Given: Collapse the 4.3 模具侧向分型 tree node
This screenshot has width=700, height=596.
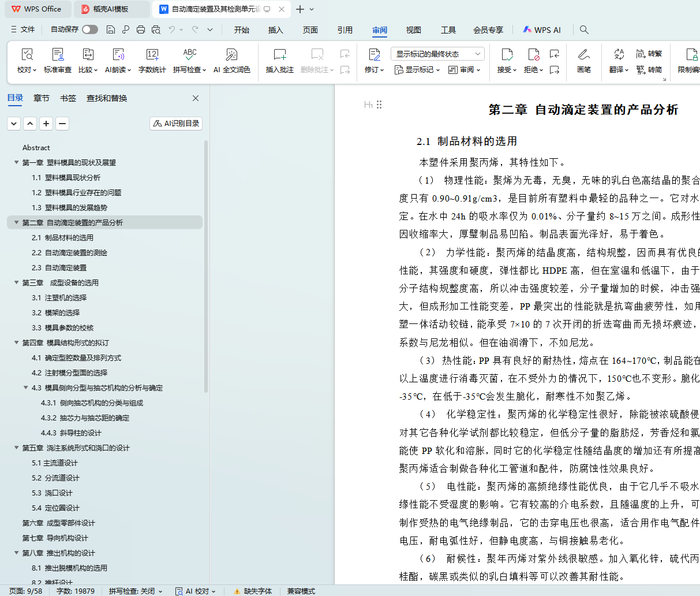Looking at the screenshot, I should [25, 388].
